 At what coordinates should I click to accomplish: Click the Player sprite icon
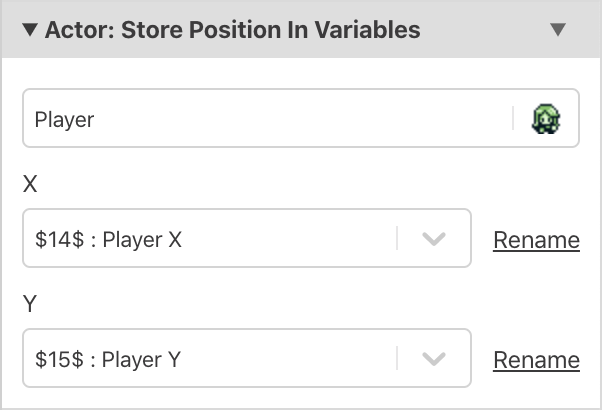(x=546, y=120)
